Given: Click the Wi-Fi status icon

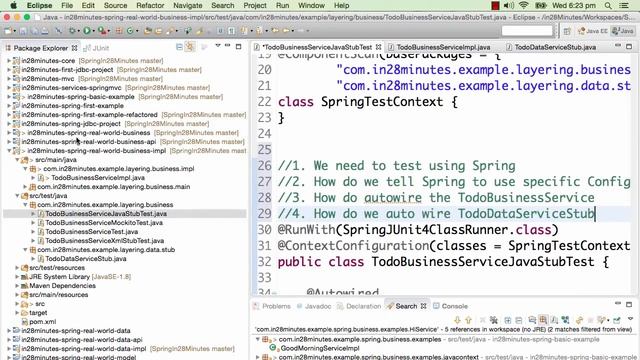Looking at the screenshot, I should coord(524,5).
